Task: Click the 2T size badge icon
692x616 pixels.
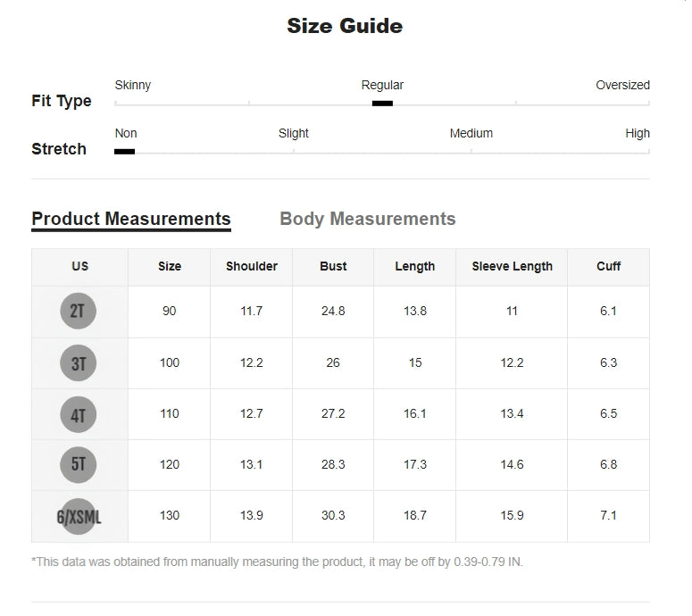Action: coord(79,312)
